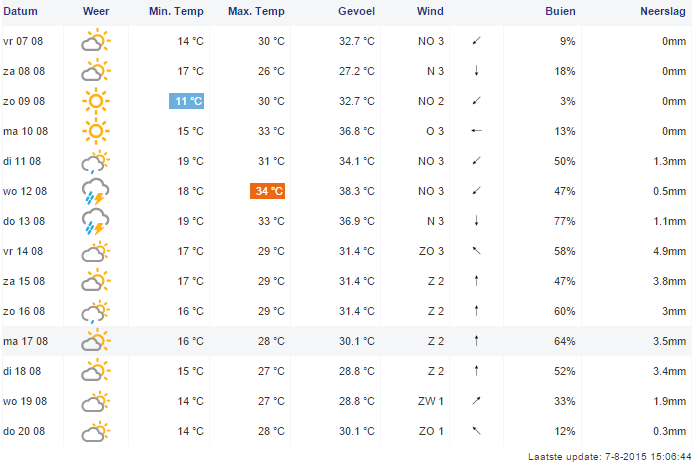The height and width of the screenshot is (465, 700).
Task: Click the sunny icon for zo 09 08
Action: point(96,101)
